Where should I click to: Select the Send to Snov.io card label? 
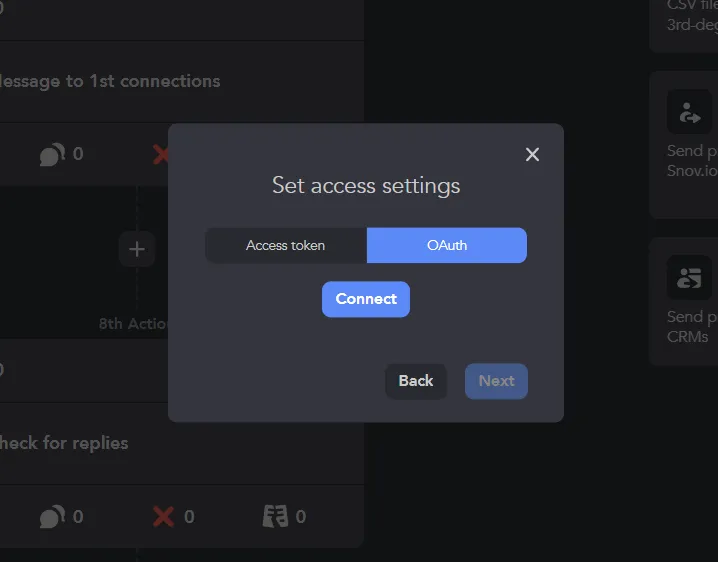pos(692,161)
